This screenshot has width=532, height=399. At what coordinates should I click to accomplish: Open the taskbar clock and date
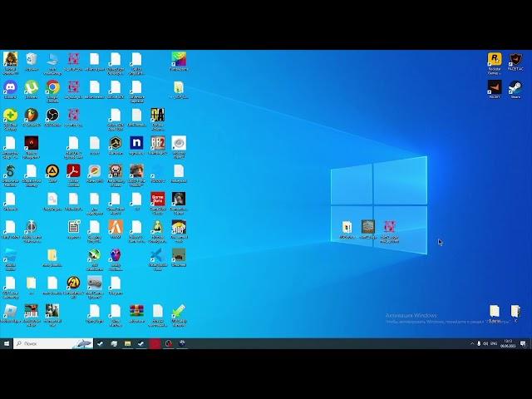pyautogui.click(x=508, y=343)
